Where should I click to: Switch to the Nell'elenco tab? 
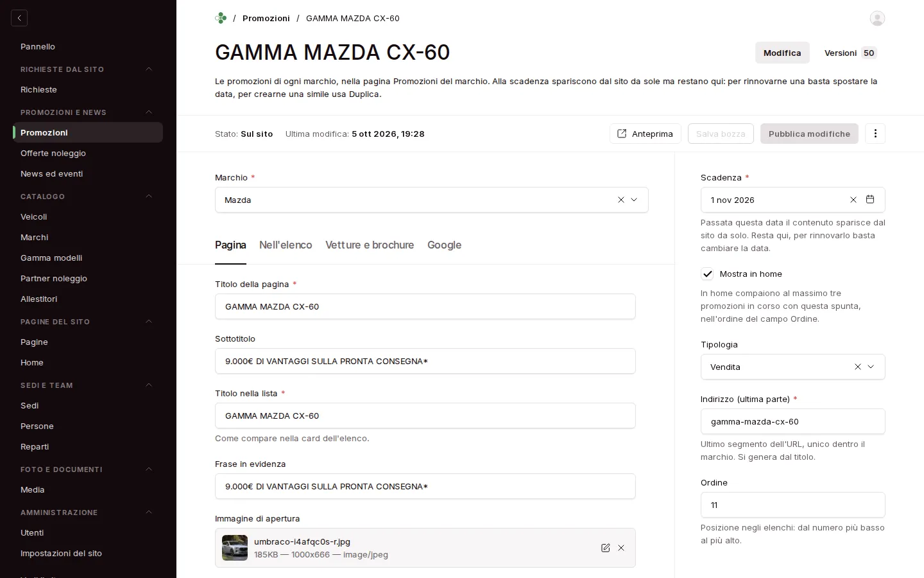(x=286, y=245)
